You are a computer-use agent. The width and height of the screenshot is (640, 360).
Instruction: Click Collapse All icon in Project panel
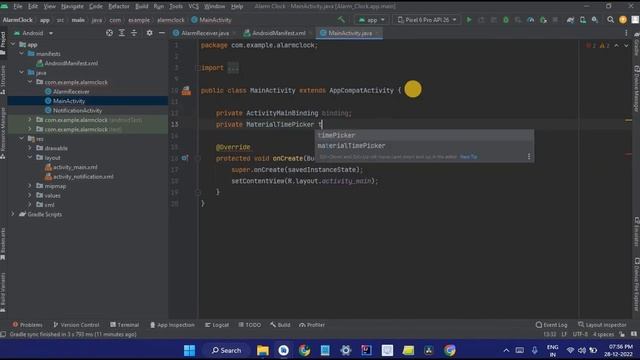[x=134, y=33]
